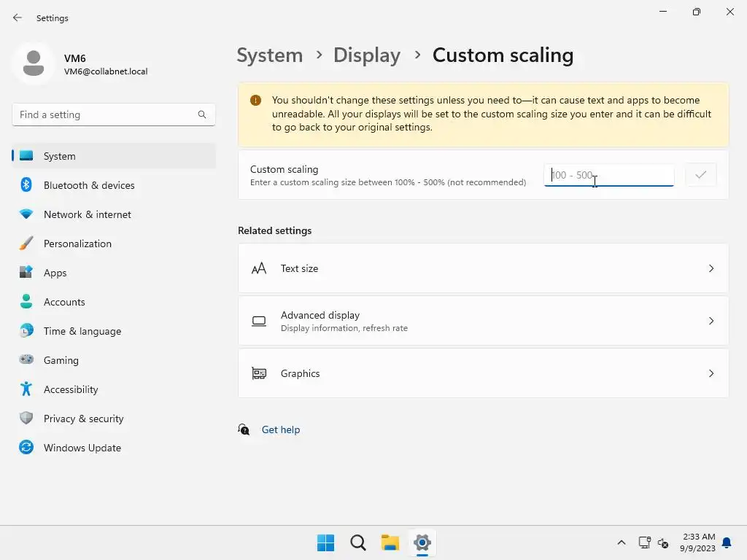This screenshot has width=747, height=560.
Task: Click the Windows Update sidebar icon
Action: [26, 448]
